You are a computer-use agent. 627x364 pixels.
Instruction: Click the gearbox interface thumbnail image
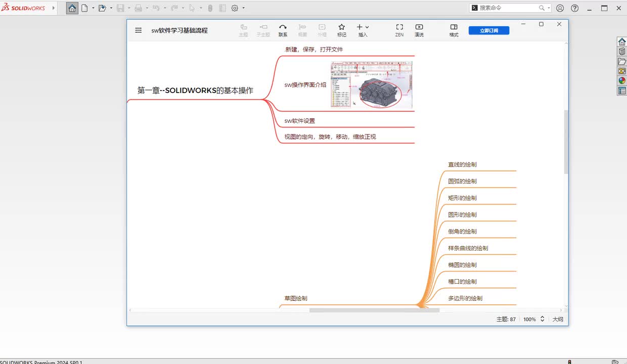pyautogui.click(x=372, y=84)
